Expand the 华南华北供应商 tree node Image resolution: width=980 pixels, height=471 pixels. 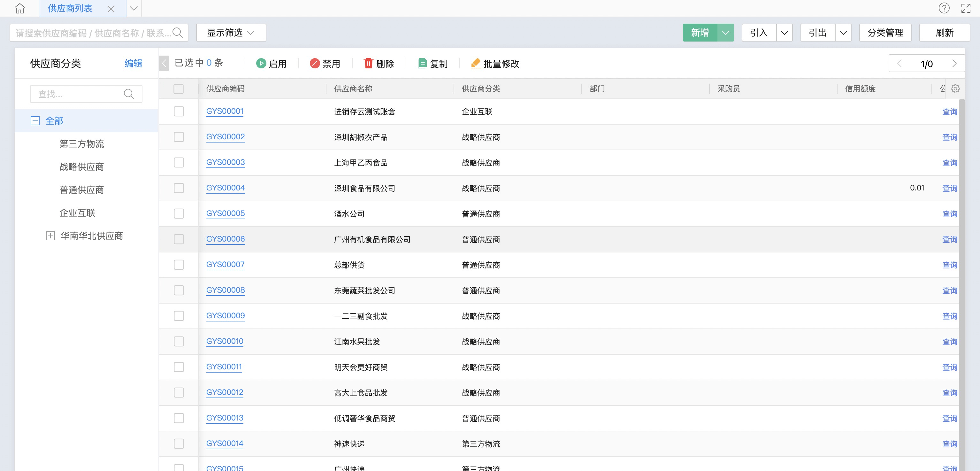(50, 236)
